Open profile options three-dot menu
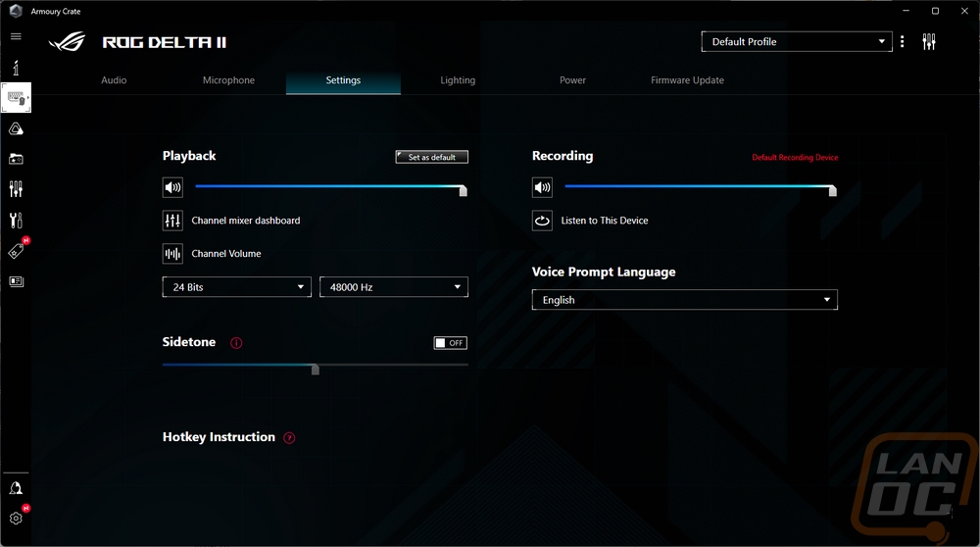This screenshot has width=980, height=547. pos(902,41)
